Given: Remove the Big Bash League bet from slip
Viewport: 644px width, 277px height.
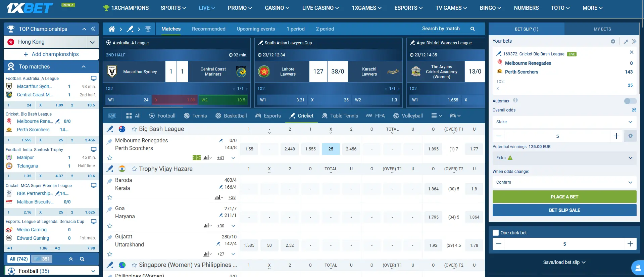Looking at the screenshot, I should pos(631,52).
